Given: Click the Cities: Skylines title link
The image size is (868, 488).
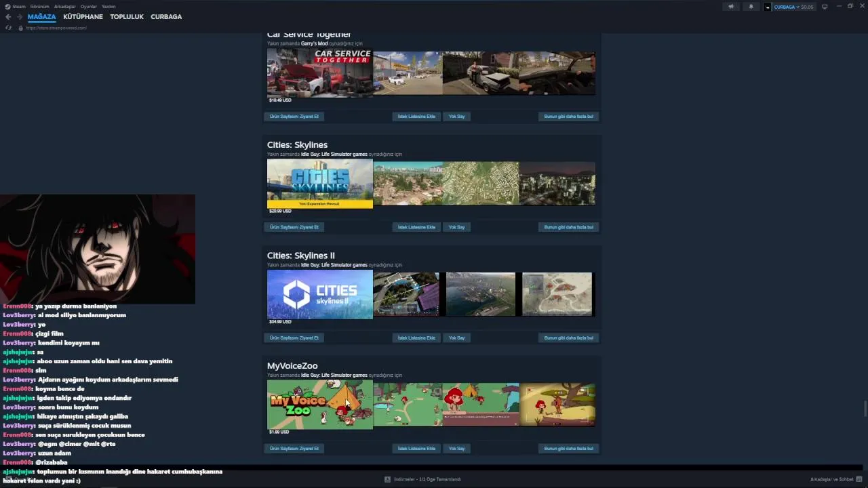Looking at the screenshot, I should click(297, 145).
